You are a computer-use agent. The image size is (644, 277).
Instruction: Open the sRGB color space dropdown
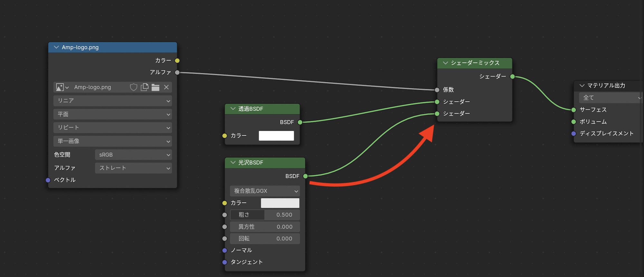[x=133, y=155]
